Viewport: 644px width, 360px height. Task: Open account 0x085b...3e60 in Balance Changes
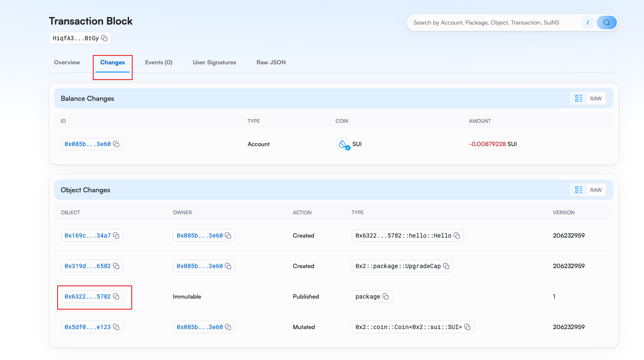(x=88, y=144)
